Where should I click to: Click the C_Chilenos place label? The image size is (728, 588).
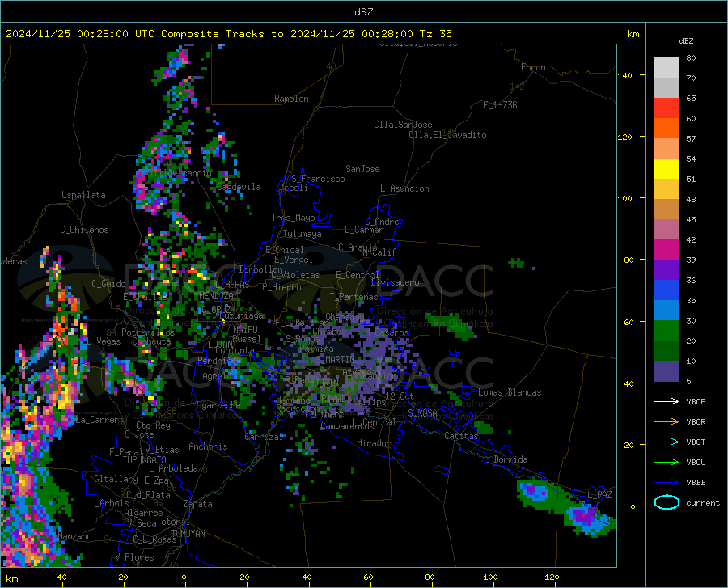(x=84, y=230)
